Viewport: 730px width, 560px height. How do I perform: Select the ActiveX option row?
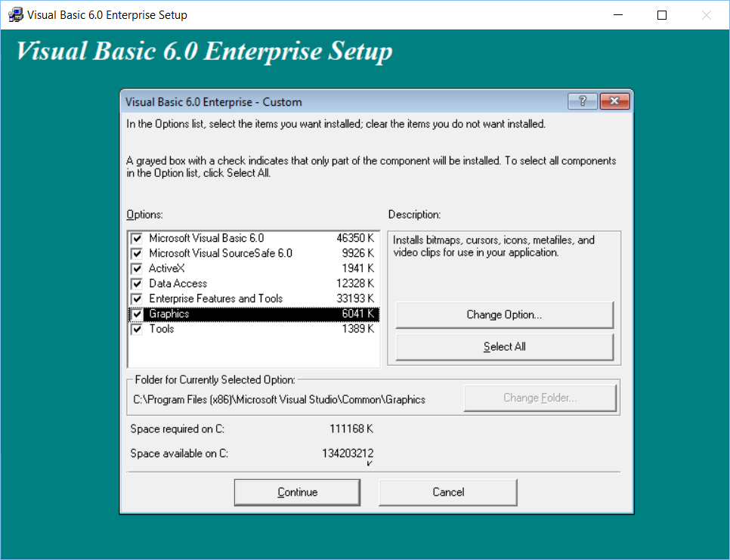[x=254, y=268]
